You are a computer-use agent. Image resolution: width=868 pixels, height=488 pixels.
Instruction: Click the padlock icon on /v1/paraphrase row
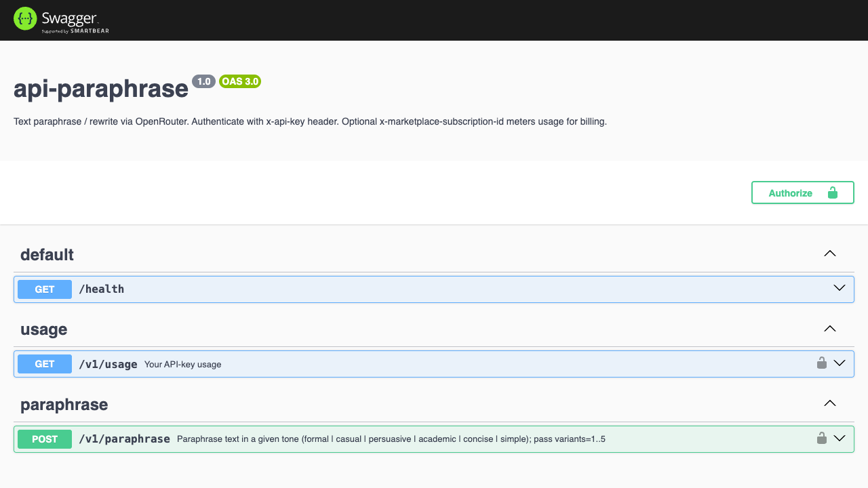point(822,439)
